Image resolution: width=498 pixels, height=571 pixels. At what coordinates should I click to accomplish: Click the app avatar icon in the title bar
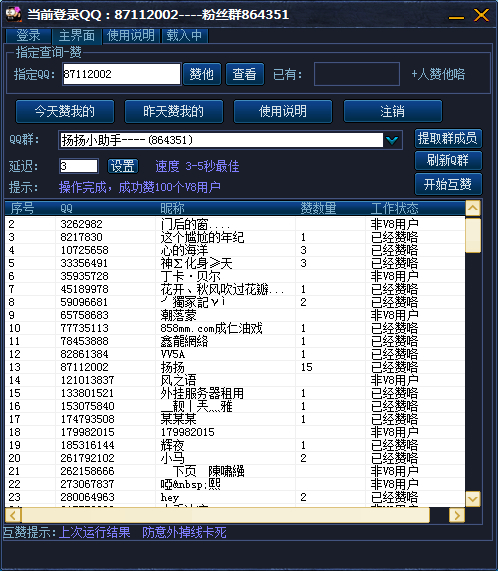pos(14,14)
